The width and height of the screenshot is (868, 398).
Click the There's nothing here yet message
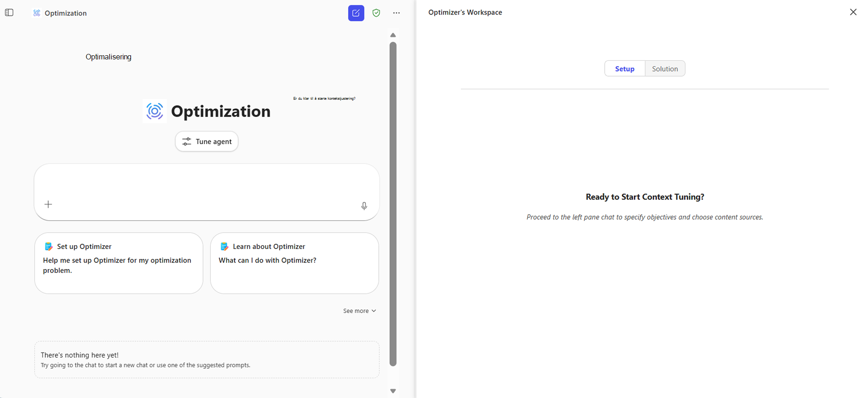coord(80,355)
